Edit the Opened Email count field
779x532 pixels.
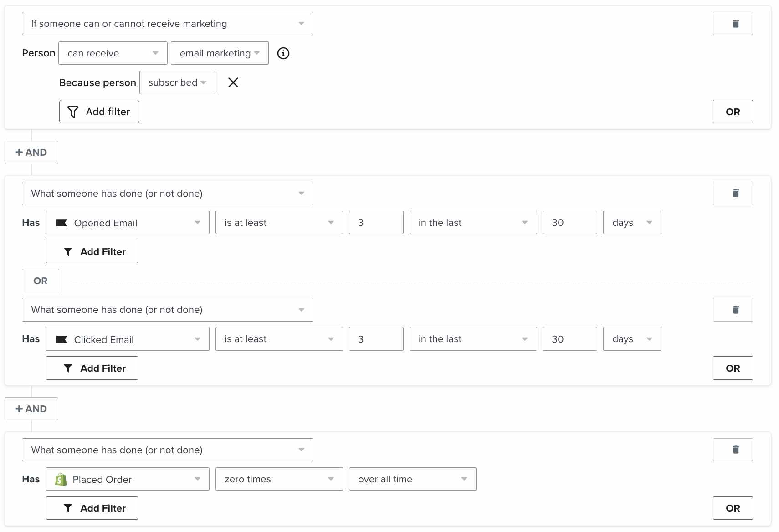[x=376, y=223]
